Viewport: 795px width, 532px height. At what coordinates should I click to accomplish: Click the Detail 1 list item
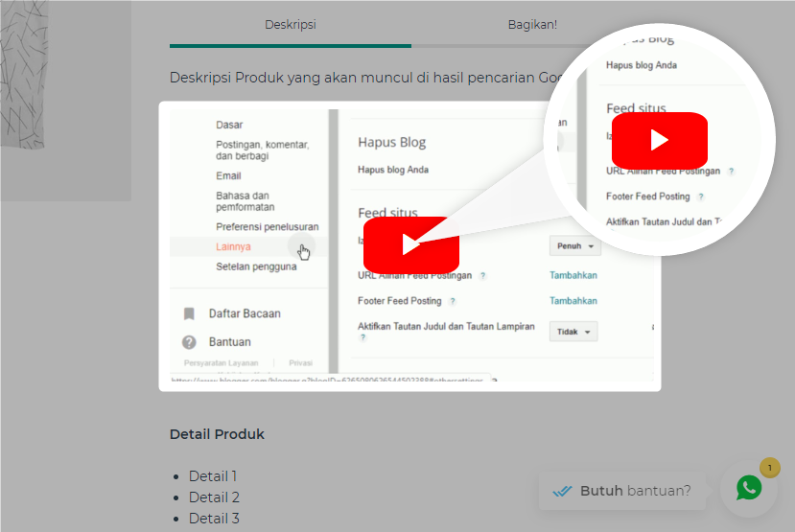(x=213, y=476)
